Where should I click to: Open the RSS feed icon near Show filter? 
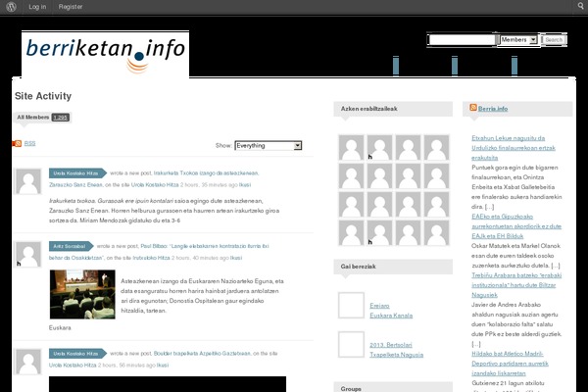click(x=18, y=143)
